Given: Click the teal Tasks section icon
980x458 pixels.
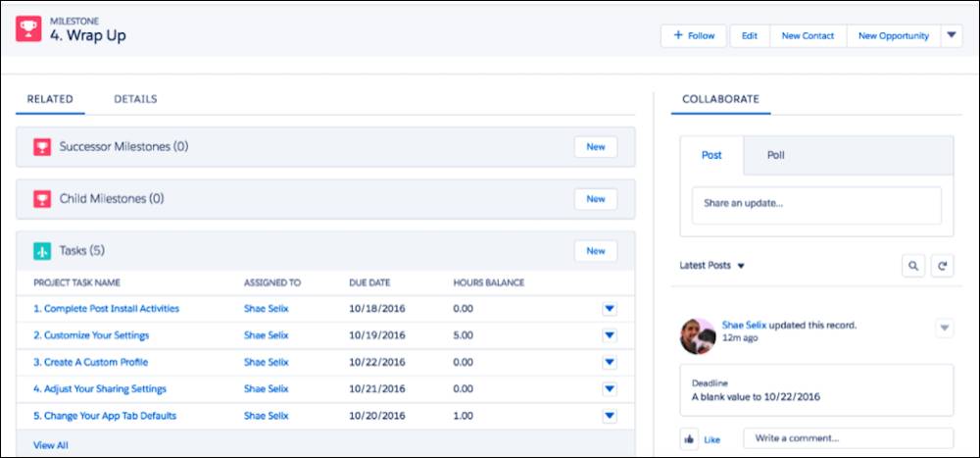Looking at the screenshot, I should (x=42, y=251).
